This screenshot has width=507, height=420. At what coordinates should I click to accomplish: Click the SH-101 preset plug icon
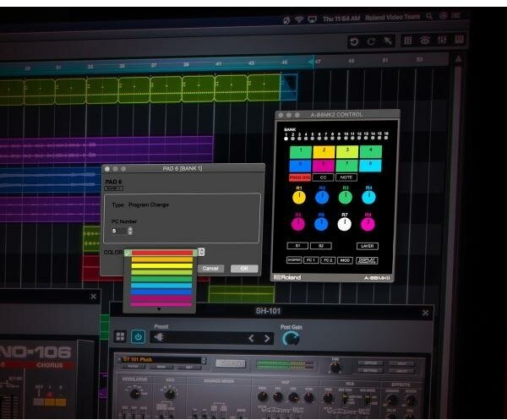click(x=159, y=337)
